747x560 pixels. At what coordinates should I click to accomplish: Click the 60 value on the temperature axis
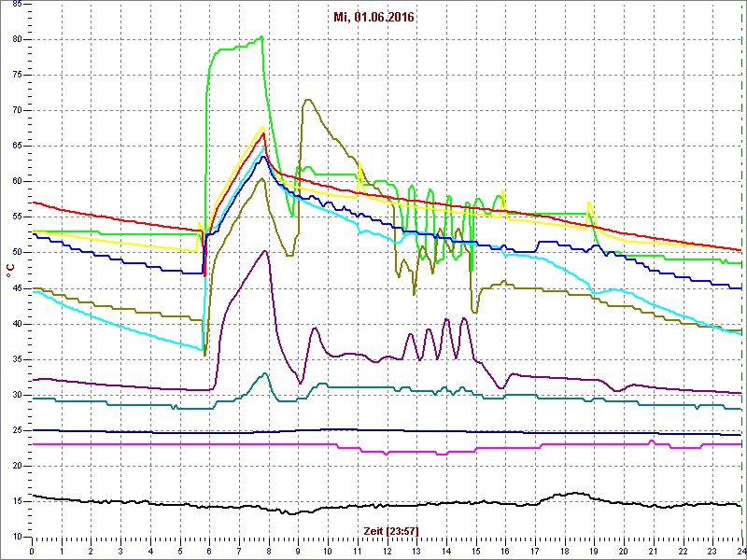click(17, 181)
